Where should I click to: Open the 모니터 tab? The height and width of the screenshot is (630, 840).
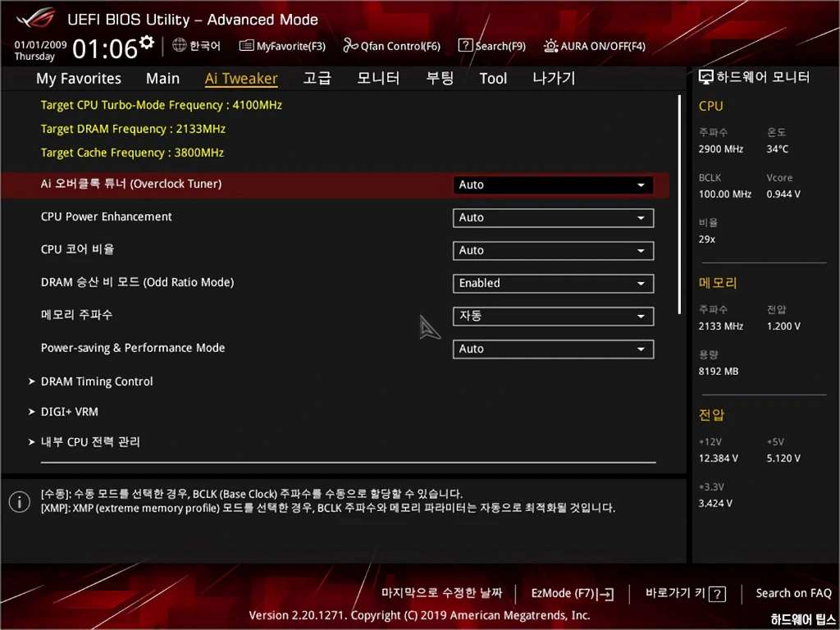(x=378, y=78)
